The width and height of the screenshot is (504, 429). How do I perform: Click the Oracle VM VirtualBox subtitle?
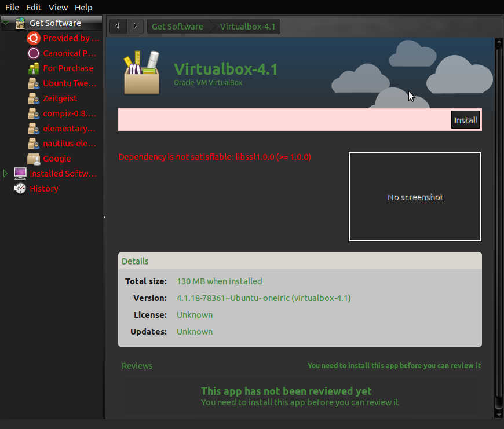pyautogui.click(x=208, y=83)
